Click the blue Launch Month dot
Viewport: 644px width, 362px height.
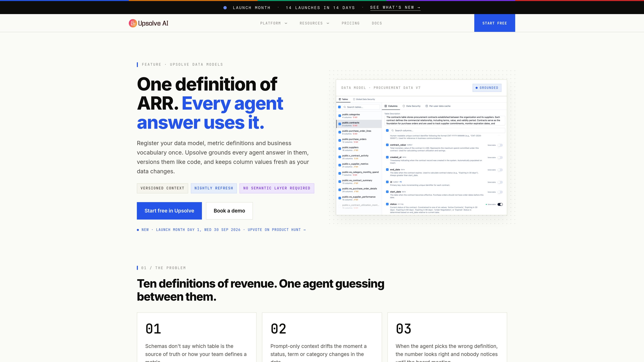click(x=225, y=8)
